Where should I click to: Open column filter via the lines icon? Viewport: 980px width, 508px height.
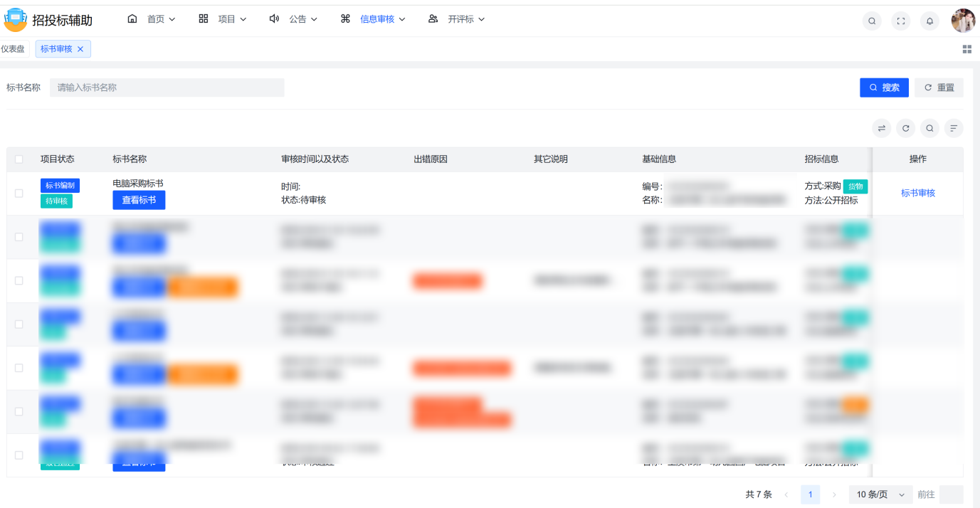953,128
